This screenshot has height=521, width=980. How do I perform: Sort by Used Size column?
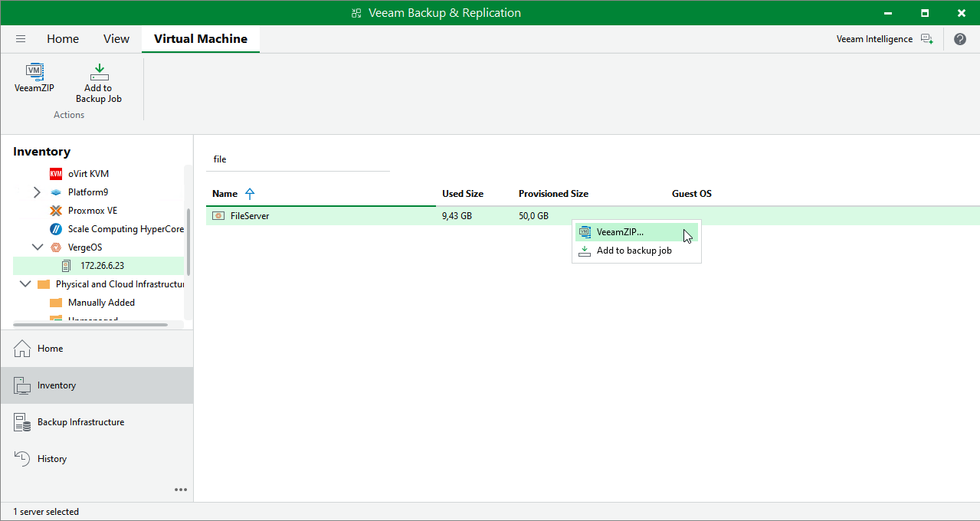click(x=463, y=194)
